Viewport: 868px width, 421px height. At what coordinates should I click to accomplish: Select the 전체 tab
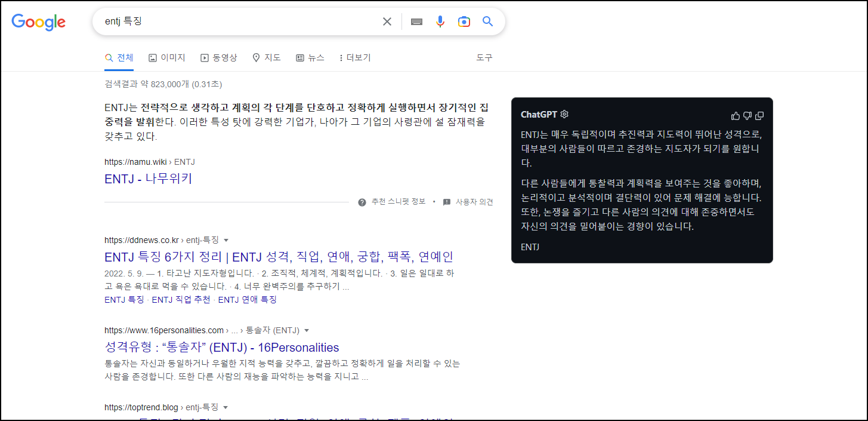click(x=119, y=58)
